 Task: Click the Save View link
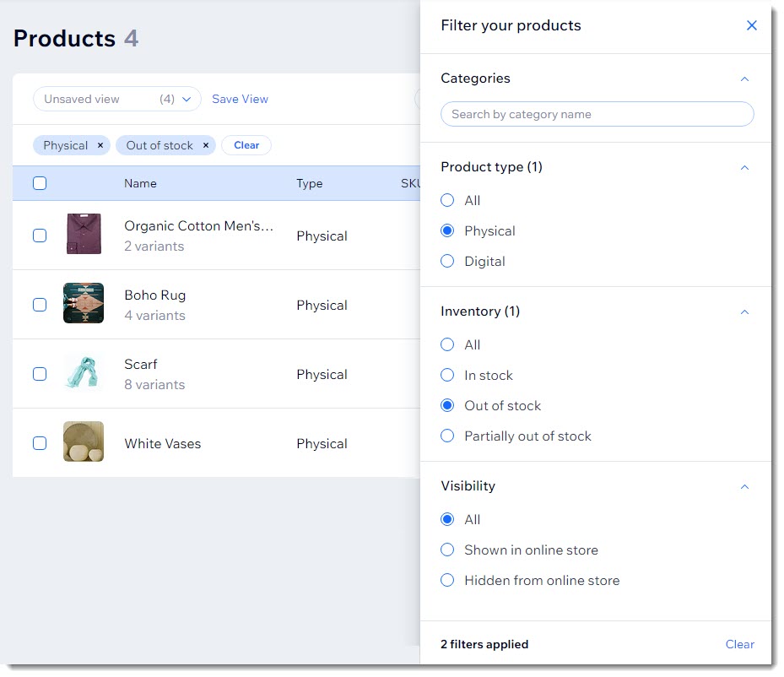[x=240, y=99]
